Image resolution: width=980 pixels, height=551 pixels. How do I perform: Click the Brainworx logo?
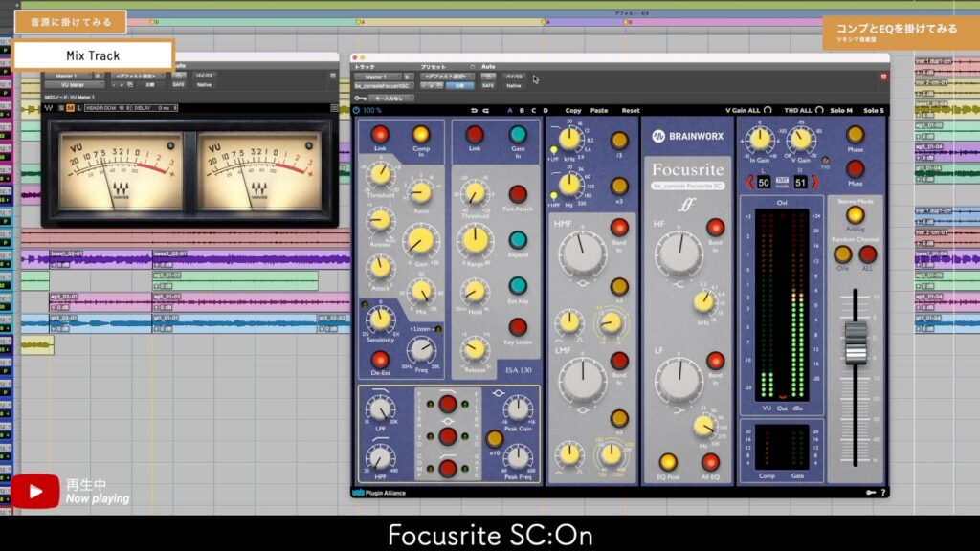click(x=687, y=136)
